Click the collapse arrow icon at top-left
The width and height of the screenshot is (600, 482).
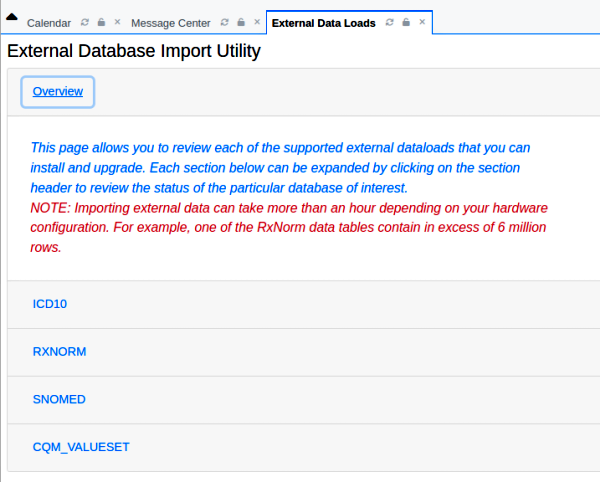12,19
